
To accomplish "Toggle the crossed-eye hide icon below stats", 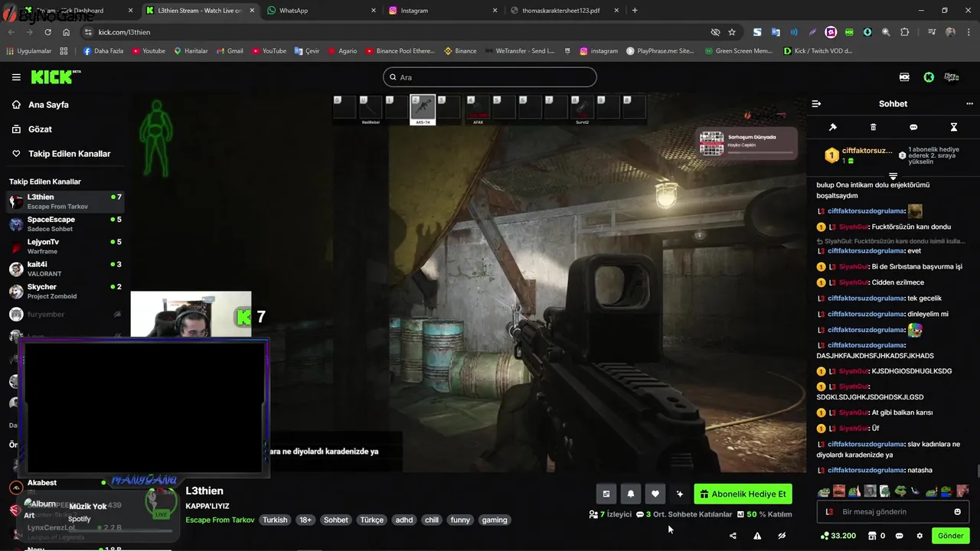I will [x=782, y=536].
